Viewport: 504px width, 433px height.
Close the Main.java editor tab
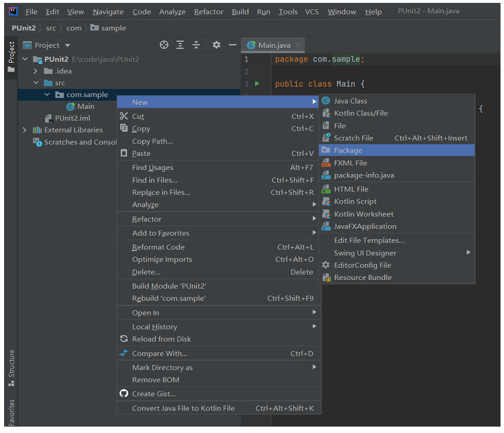[x=298, y=45]
